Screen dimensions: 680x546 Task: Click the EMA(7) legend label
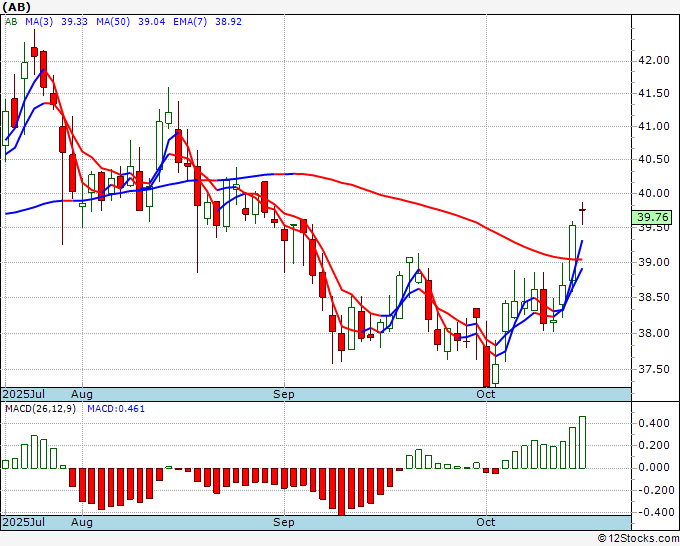pos(190,22)
